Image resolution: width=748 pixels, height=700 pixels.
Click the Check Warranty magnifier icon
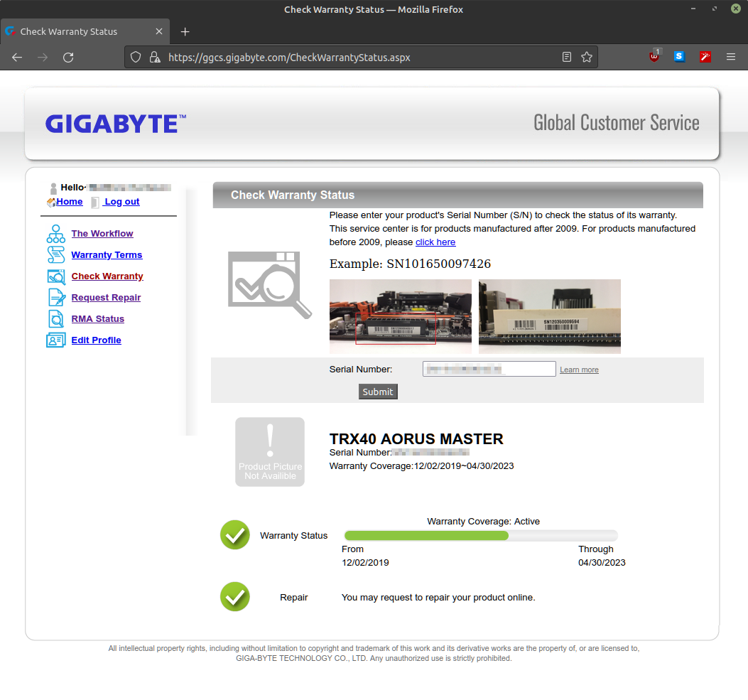coord(56,276)
